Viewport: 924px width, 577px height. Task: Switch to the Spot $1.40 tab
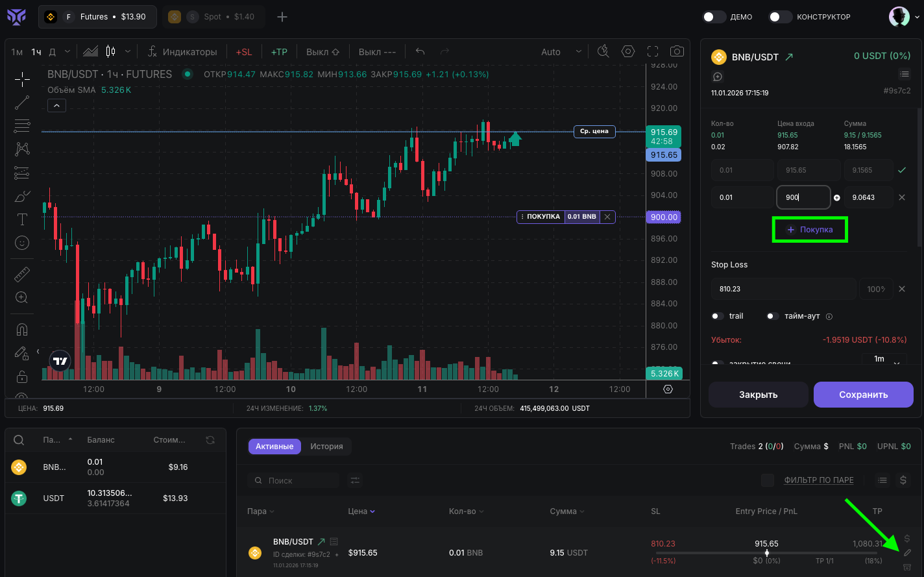212,17
